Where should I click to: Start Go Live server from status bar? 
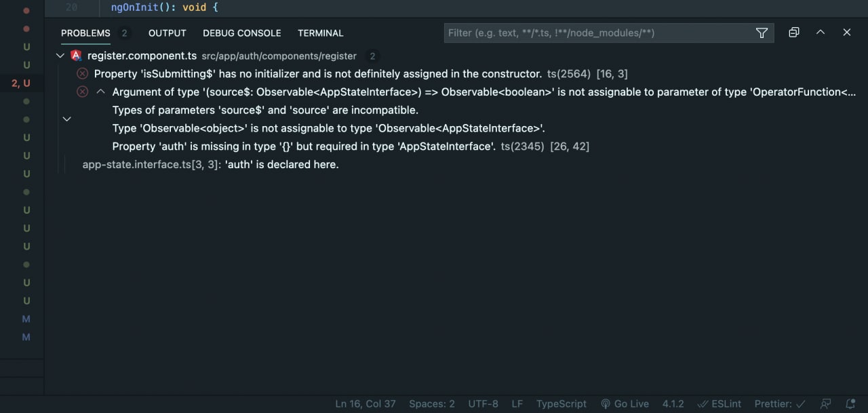tap(625, 404)
